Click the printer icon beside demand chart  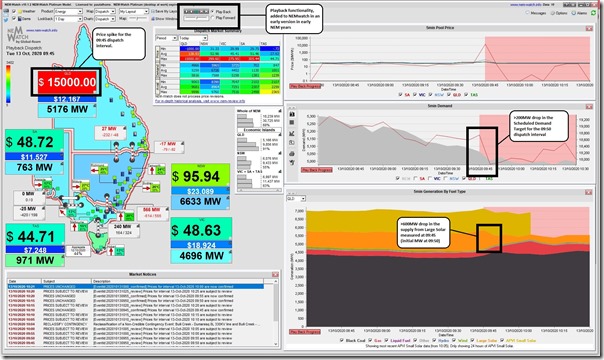292,154
